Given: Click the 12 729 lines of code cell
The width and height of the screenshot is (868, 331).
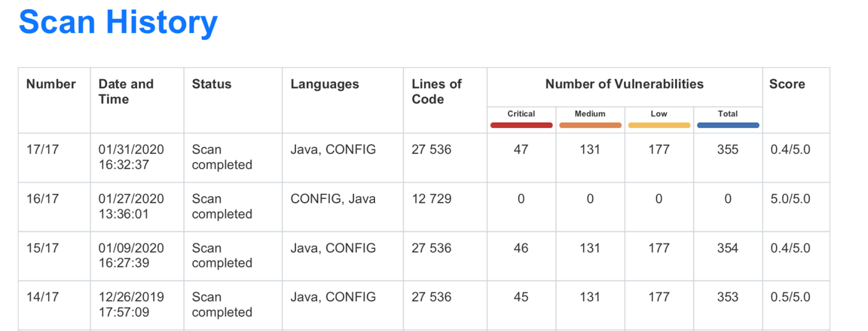Looking at the screenshot, I should click(x=431, y=199).
